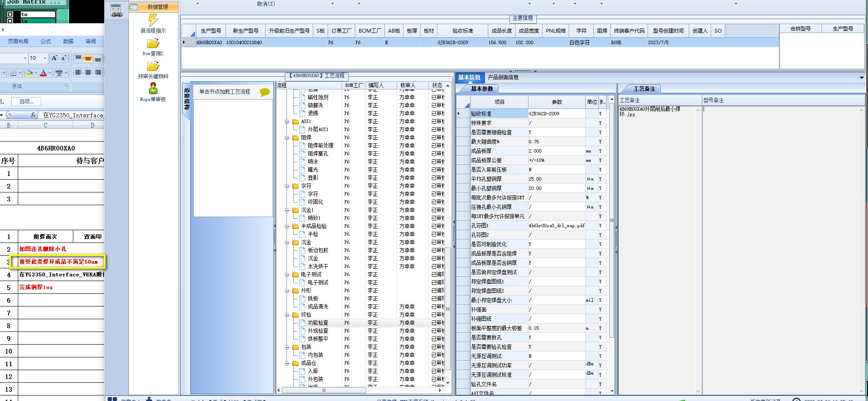868x401 pixels.
Task: Open Excel 公式 ribbon tab
Action: [46, 41]
